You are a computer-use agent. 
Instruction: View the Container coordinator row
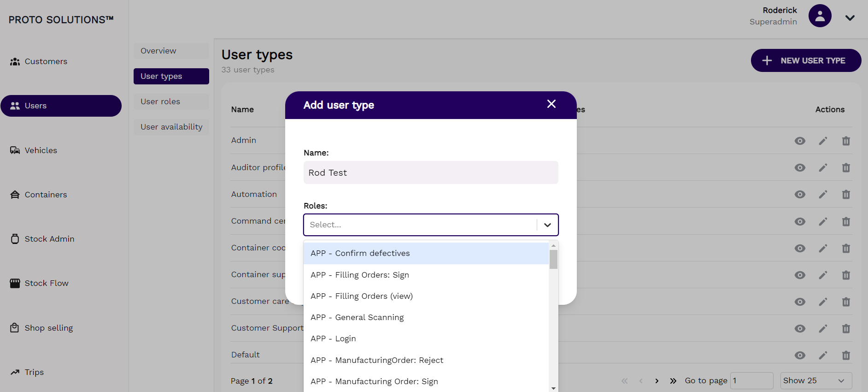tap(800, 248)
